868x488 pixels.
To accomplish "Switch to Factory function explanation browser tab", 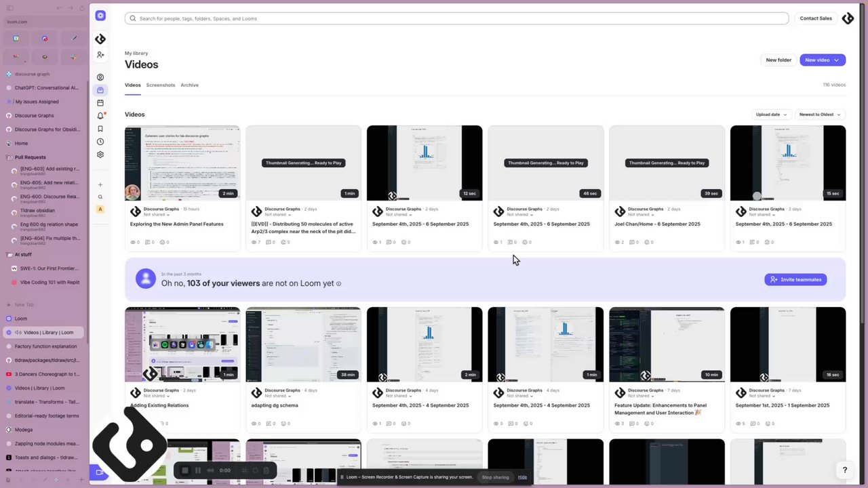I will coord(45,346).
